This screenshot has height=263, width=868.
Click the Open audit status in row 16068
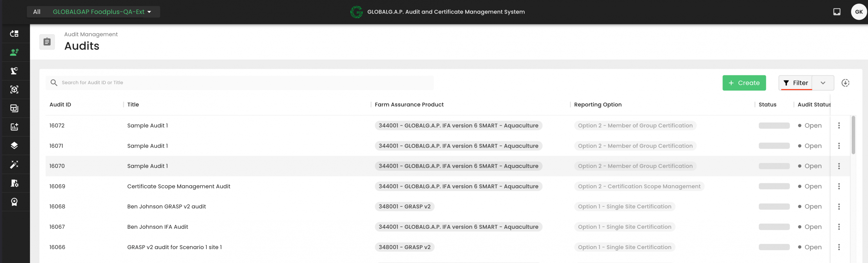810,206
